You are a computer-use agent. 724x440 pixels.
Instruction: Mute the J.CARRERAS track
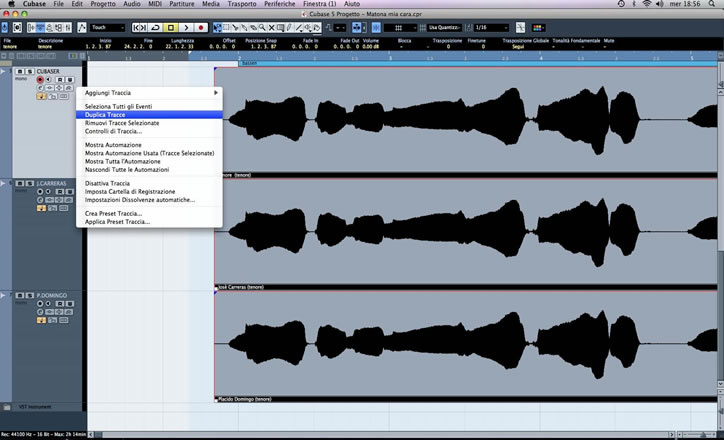click(20, 183)
